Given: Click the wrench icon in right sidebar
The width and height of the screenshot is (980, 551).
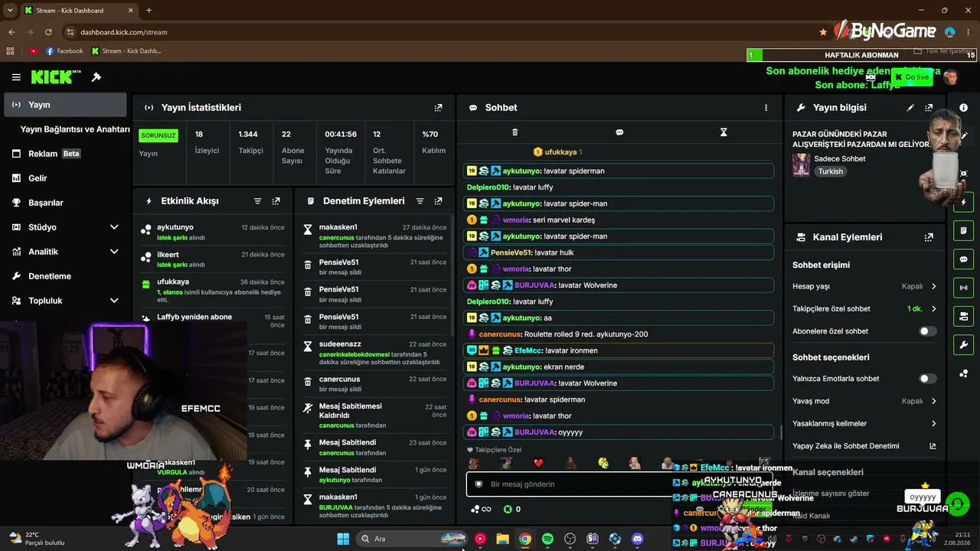Looking at the screenshot, I should pos(963,344).
